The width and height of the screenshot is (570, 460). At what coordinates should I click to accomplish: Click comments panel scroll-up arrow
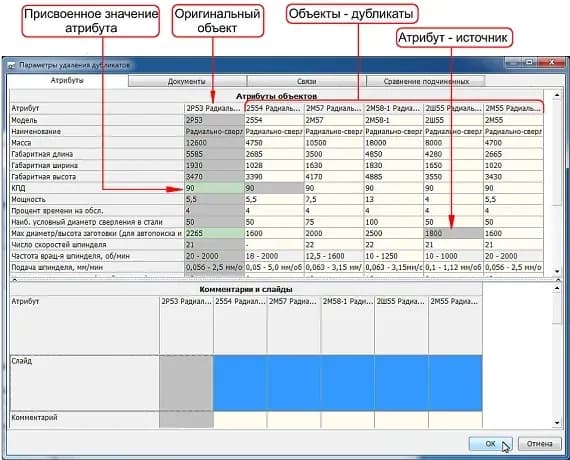coord(557,289)
